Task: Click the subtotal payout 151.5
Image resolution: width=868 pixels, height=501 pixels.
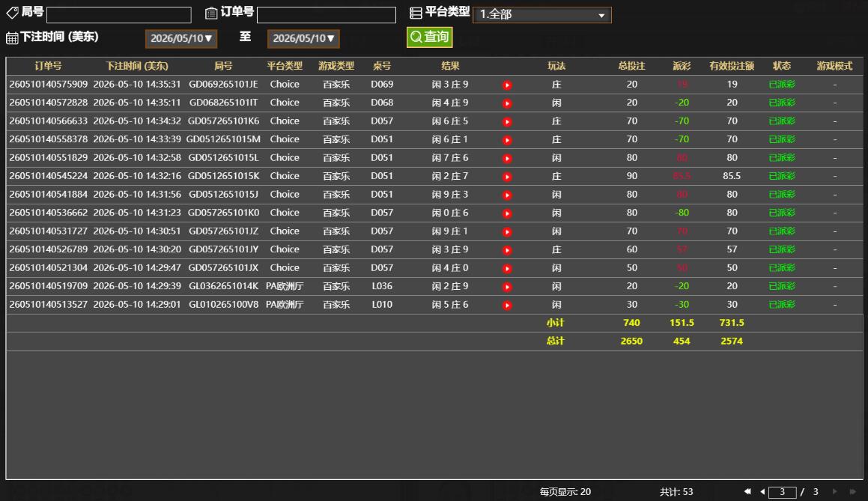Action: tap(682, 323)
